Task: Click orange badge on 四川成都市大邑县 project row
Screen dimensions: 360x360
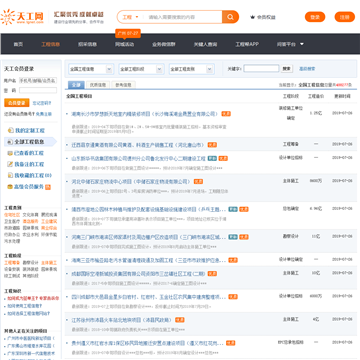Action: coord(233,297)
